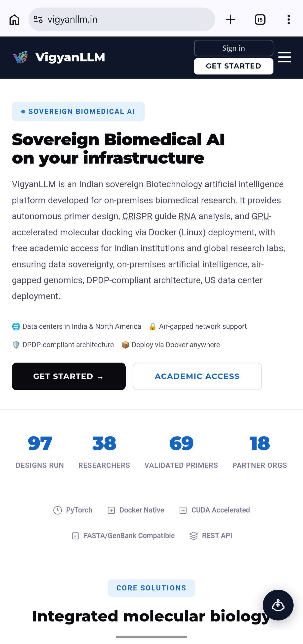
Task: Open the ACADEMIC ACCESS link
Action: (197, 376)
